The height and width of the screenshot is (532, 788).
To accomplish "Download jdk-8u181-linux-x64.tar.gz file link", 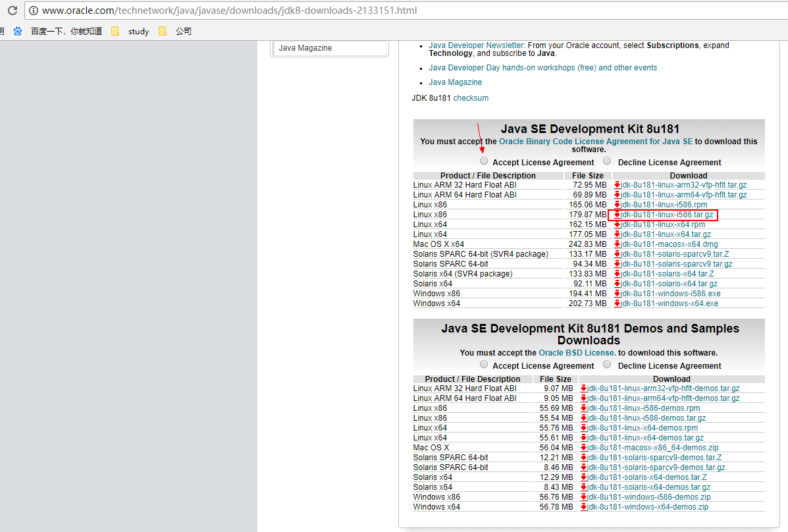I will coord(666,234).
